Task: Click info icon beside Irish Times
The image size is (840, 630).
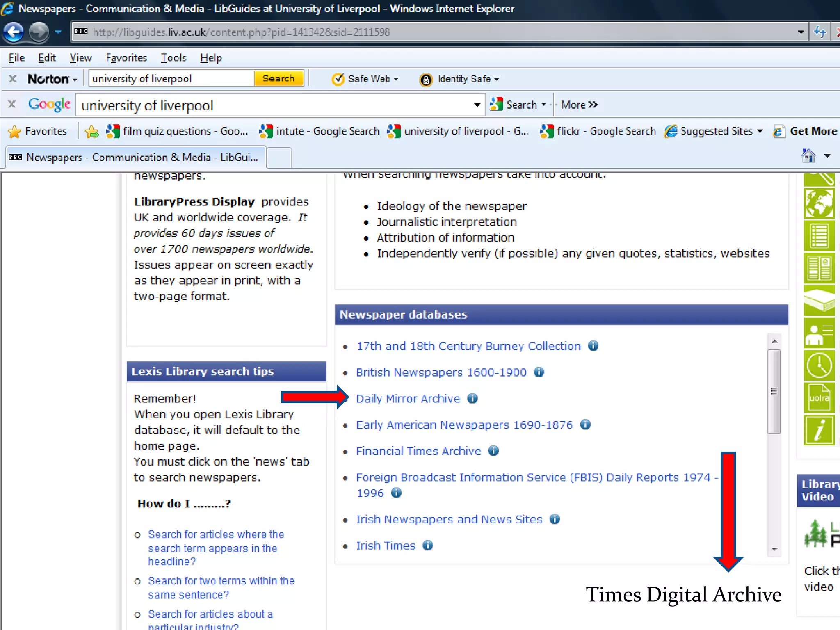Action: [x=428, y=545]
